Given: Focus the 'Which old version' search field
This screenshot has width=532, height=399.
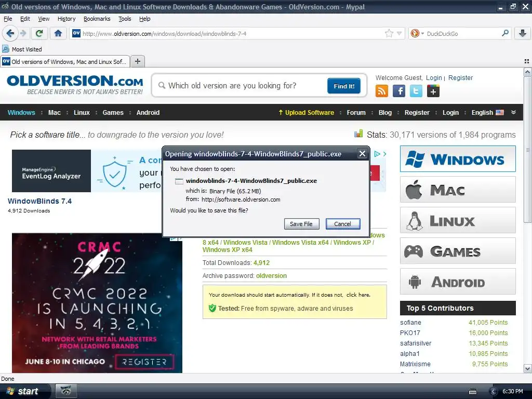Looking at the screenshot, I should [241, 86].
